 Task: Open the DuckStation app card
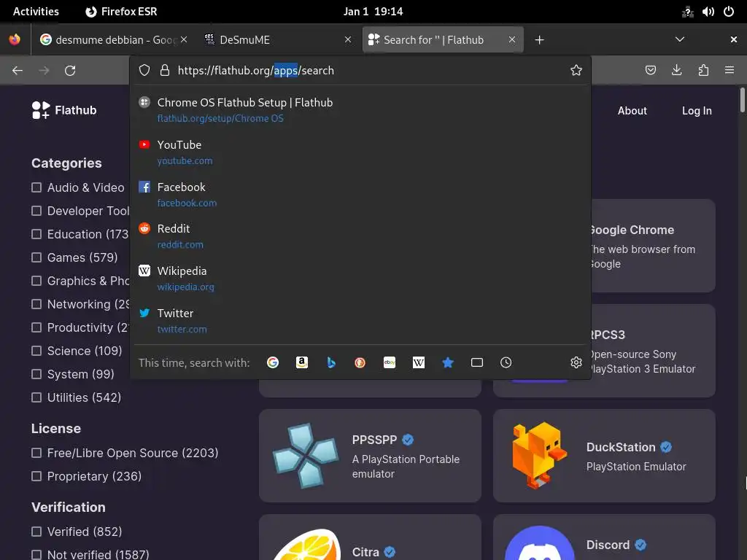pyautogui.click(x=604, y=456)
